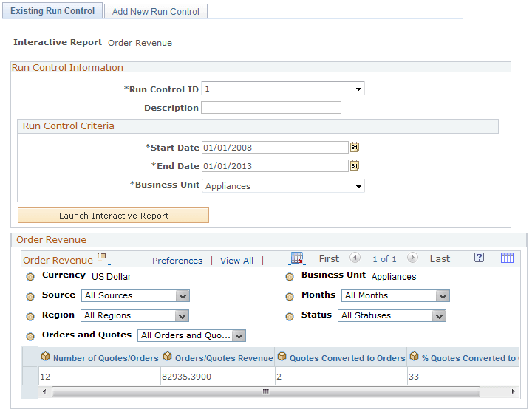The height and width of the screenshot is (415, 532).
Task: Click the cell value 82935.3900
Action: (186, 377)
